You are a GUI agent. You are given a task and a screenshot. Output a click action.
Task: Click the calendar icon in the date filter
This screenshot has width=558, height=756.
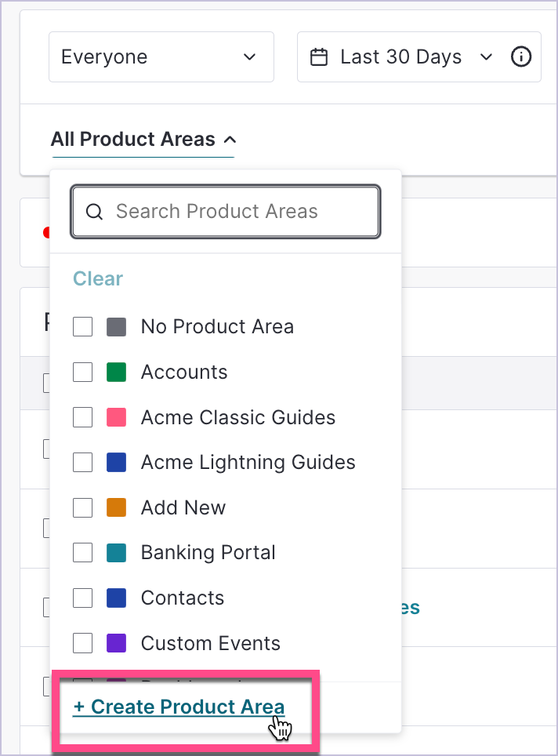tap(319, 56)
